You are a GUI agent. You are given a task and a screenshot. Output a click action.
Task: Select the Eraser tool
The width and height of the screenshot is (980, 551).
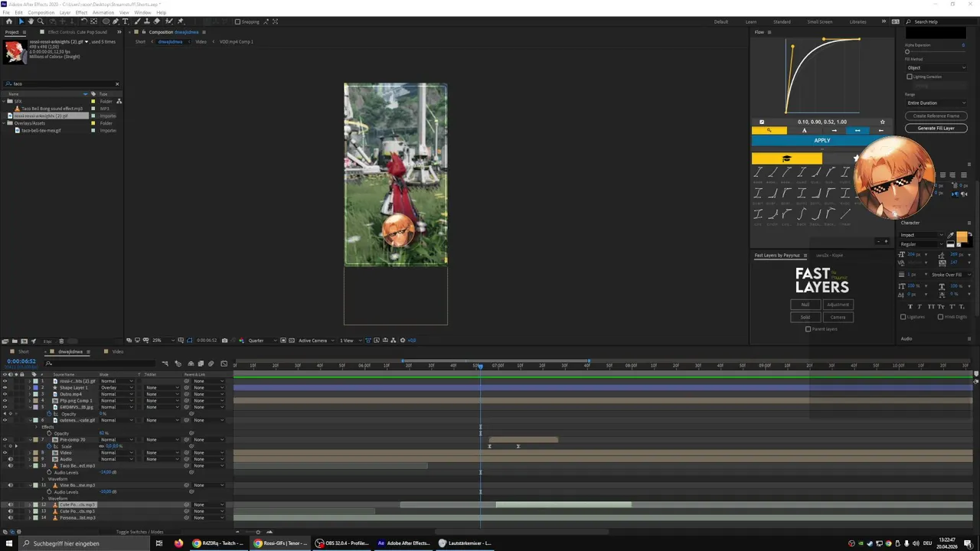(156, 21)
